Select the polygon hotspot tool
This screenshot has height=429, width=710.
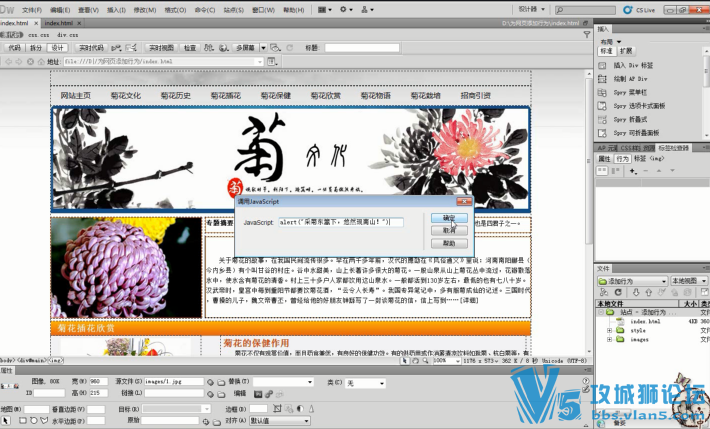[44, 421]
